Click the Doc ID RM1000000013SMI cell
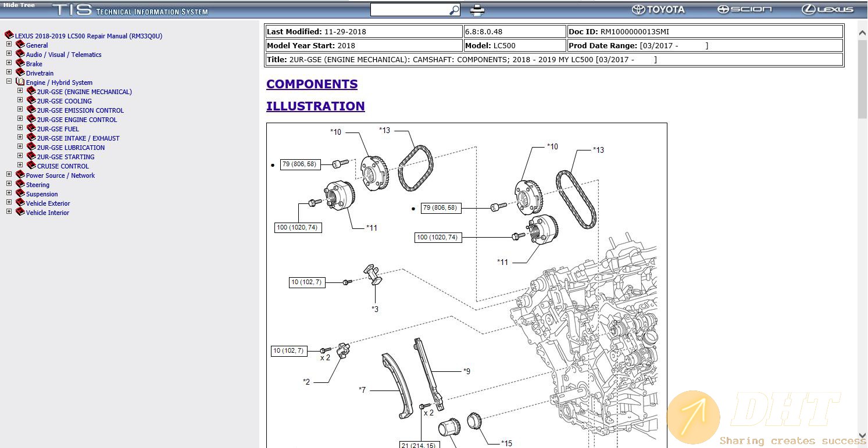868x448 pixels. 705,31
